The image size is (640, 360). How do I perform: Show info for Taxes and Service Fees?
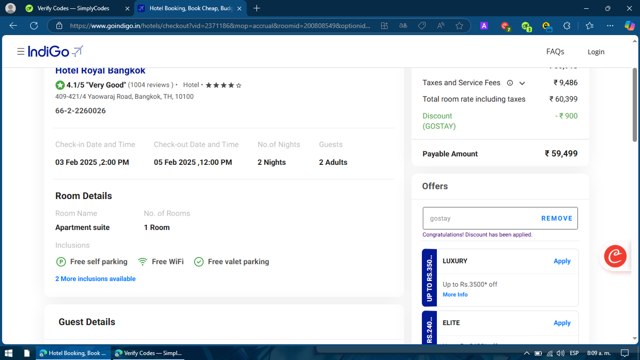click(x=510, y=83)
